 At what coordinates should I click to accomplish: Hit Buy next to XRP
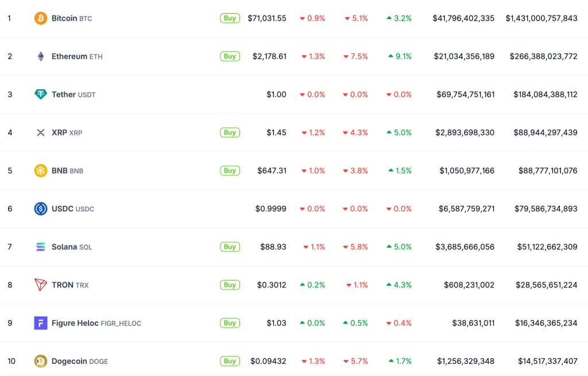pyautogui.click(x=230, y=133)
